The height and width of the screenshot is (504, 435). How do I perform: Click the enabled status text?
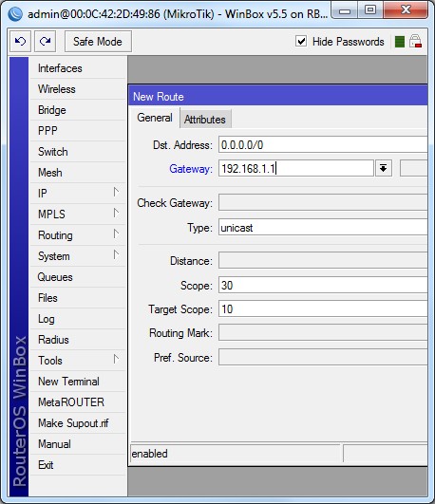150,454
